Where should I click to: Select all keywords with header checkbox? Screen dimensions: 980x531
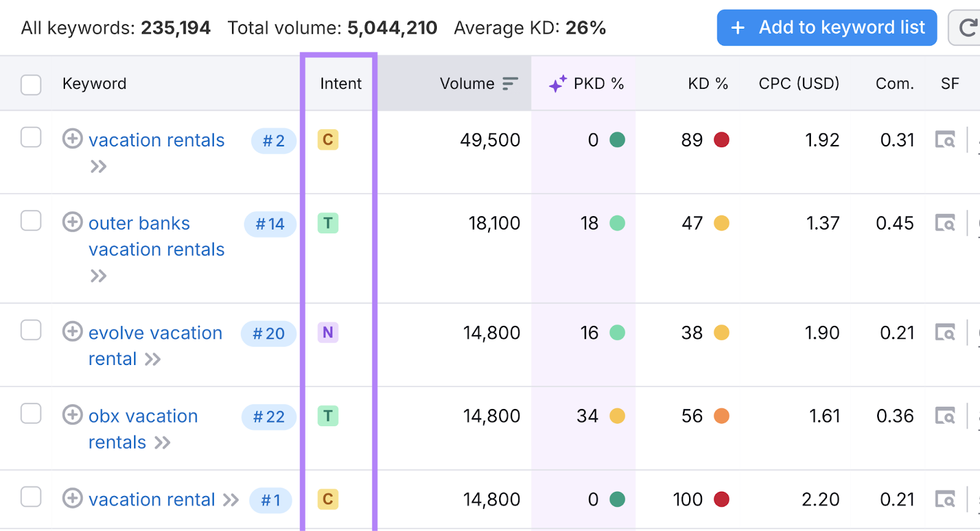(x=31, y=85)
